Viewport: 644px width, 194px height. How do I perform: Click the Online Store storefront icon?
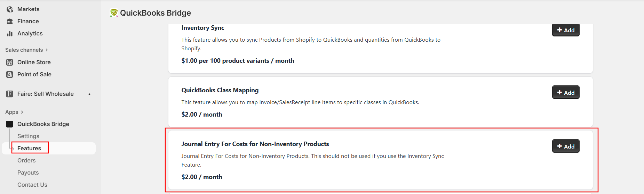click(x=10, y=62)
